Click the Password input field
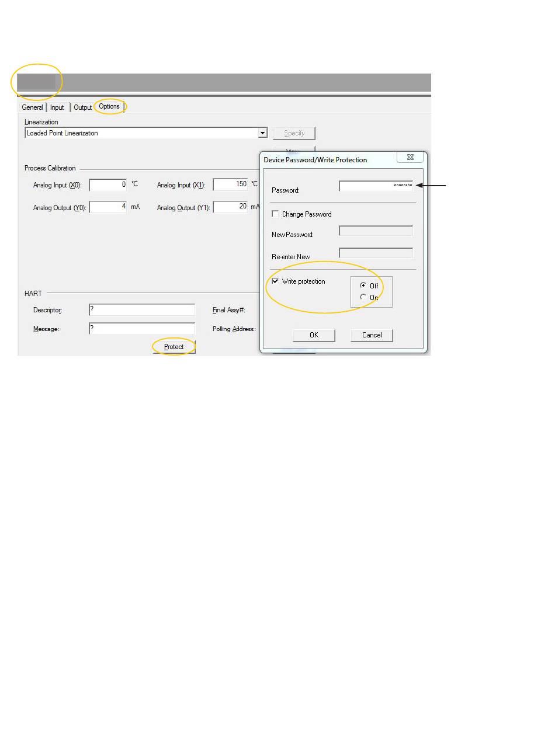Image resolution: width=555 pixels, height=756 pixels. coord(376,186)
